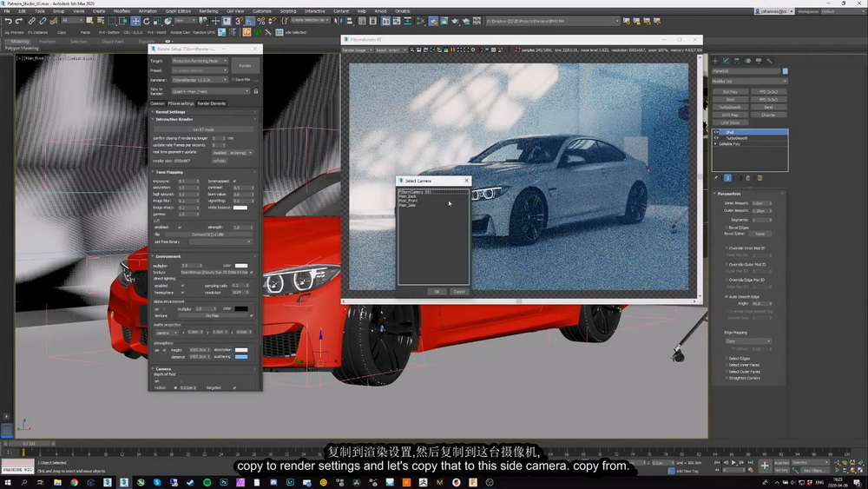The height and width of the screenshot is (489, 868).
Task: Click the white balance color swatch
Action: [x=240, y=208]
